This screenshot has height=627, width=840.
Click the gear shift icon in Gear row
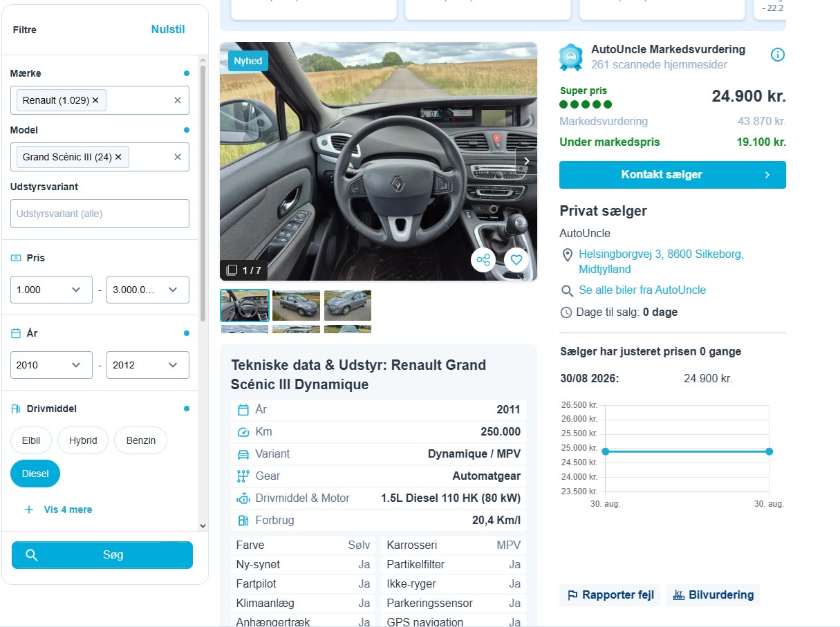pyautogui.click(x=243, y=476)
